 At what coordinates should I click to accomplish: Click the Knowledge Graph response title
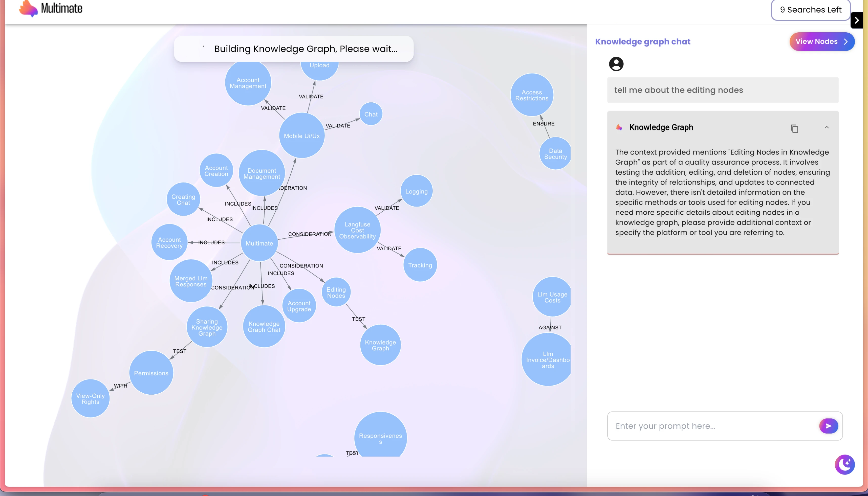[x=661, y=127]
